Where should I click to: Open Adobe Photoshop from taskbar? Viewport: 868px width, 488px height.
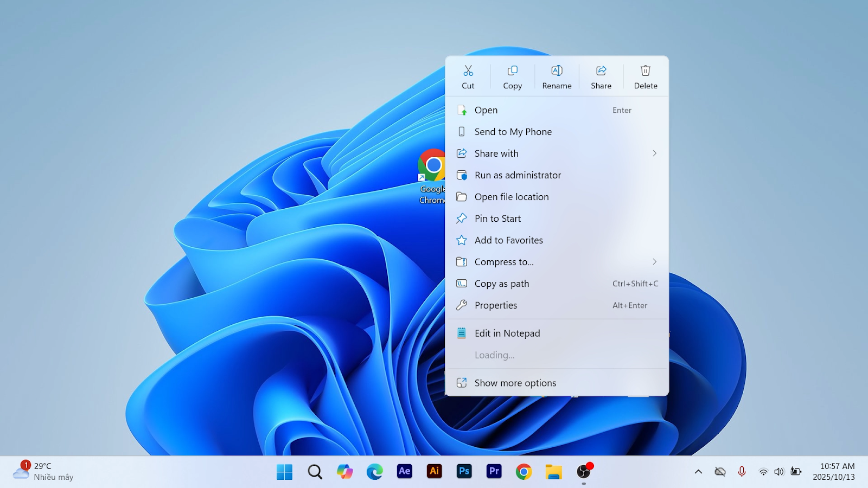464,472
